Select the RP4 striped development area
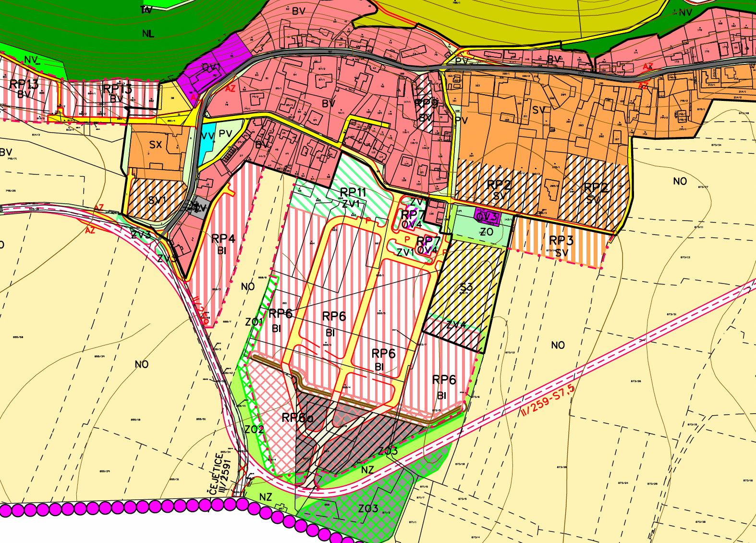The height and width of the screenshot is (543, 756). point(223,244)
